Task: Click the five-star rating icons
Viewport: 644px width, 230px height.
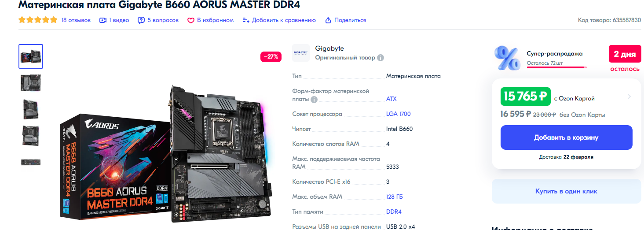Action: tap(38, 20)
